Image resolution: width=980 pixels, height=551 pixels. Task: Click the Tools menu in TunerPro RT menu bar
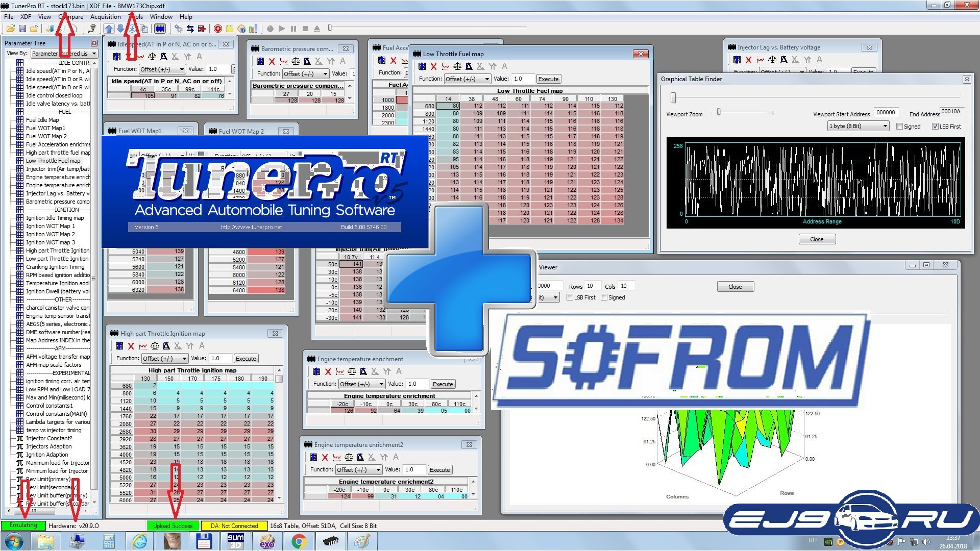(132, 16)
